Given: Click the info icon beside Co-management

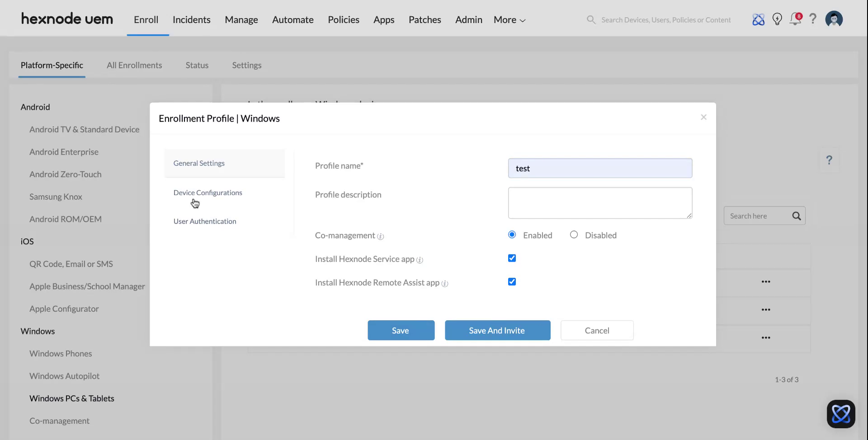Looking at the screenshot, I should pos(382,236).
